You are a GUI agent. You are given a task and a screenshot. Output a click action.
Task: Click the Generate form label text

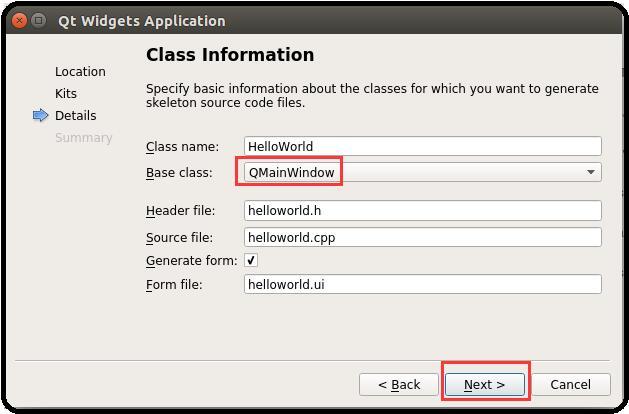pyautogui.click(x=191, y=260)
